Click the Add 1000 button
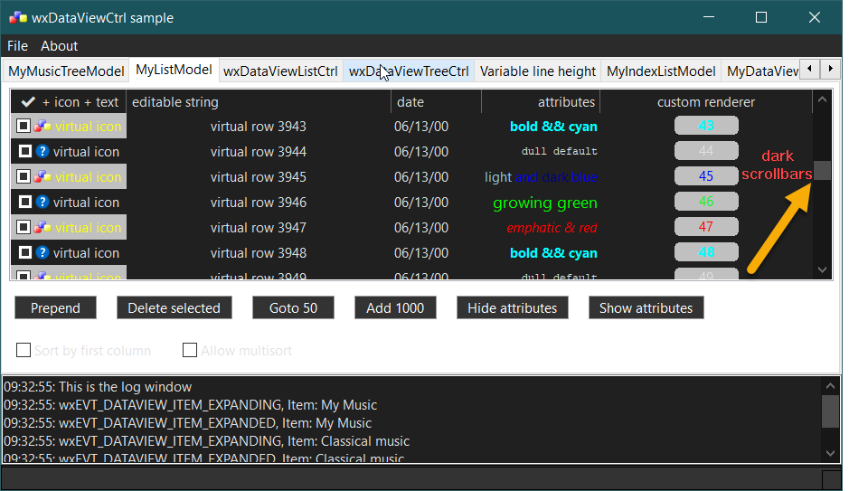Viewport: 868px width, 491px height. click(395, 307)
